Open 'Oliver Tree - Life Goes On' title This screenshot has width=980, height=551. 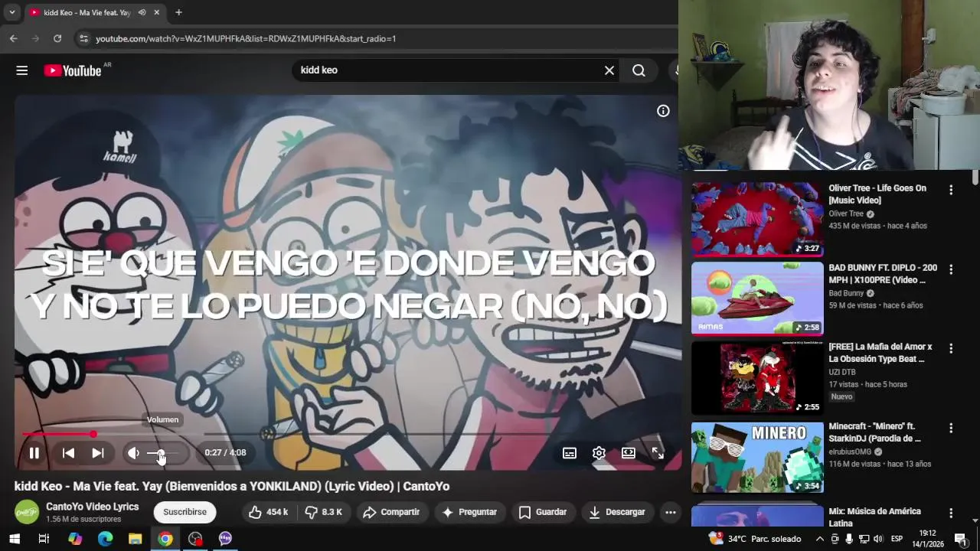[x=877, y=194]
